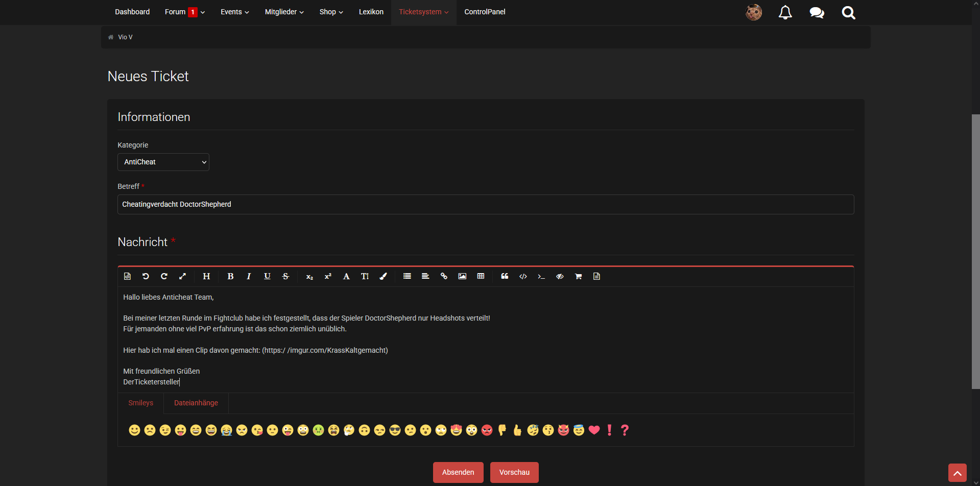
Task: Click the Vorschau button
Action: tap(514, 472)
